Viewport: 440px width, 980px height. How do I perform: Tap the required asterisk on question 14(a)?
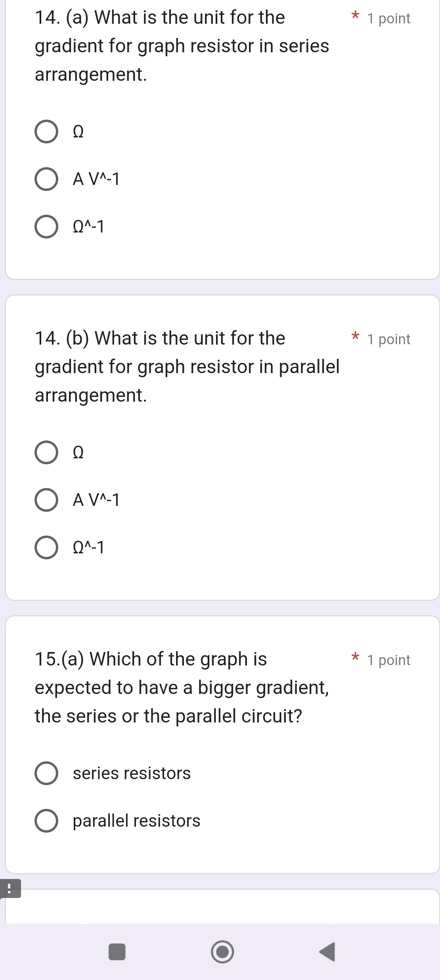(355, 17)
